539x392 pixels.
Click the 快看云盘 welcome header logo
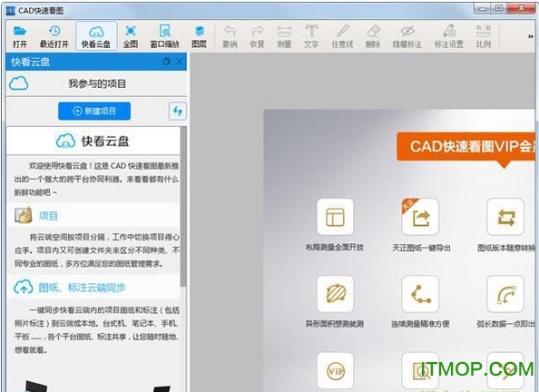point(65,141)
